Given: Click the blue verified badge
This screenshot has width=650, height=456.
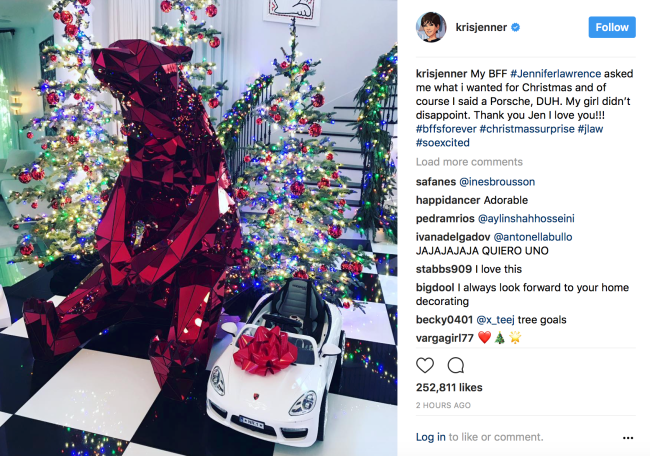Looking at the screenshot, I should 515,27.
